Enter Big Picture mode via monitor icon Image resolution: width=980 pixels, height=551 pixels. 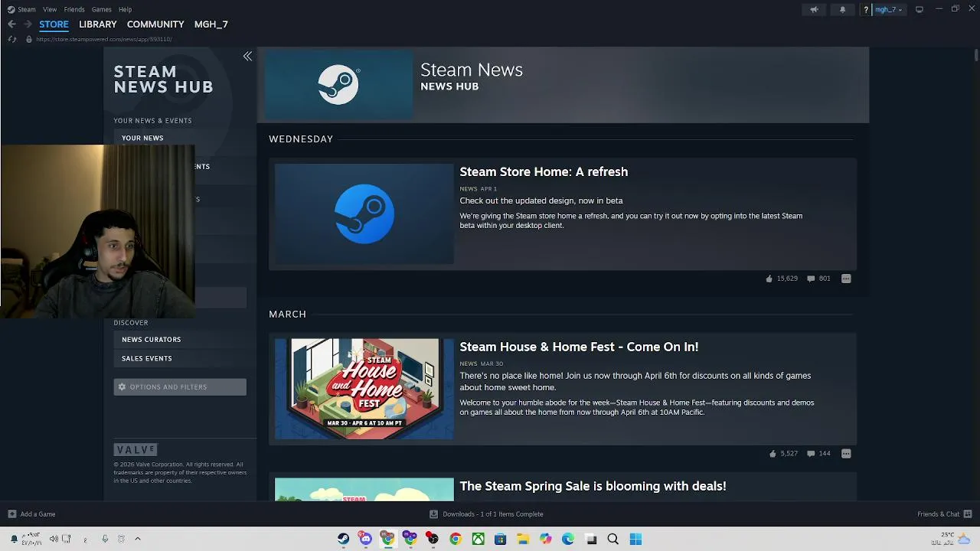[x=919, y=9]
